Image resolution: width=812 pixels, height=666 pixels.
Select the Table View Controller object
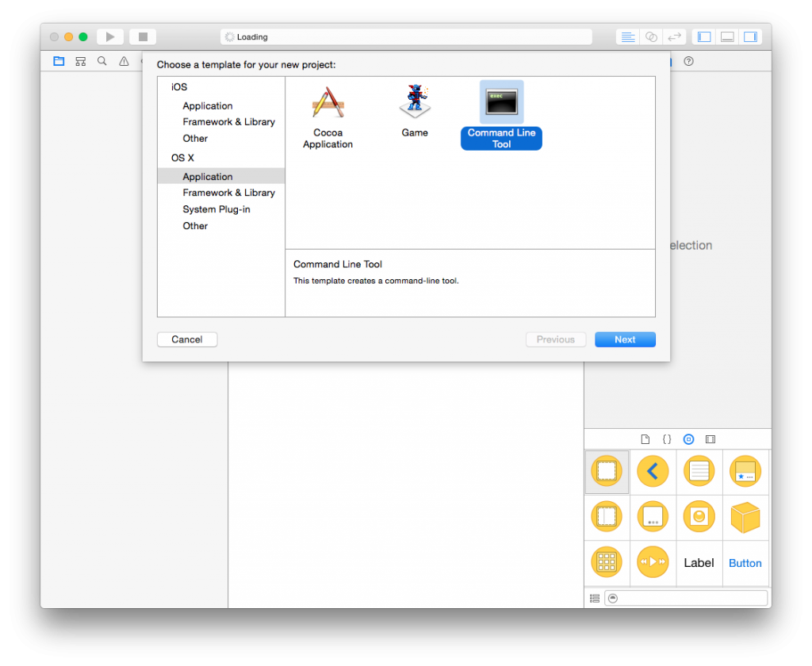click(699, 471)
